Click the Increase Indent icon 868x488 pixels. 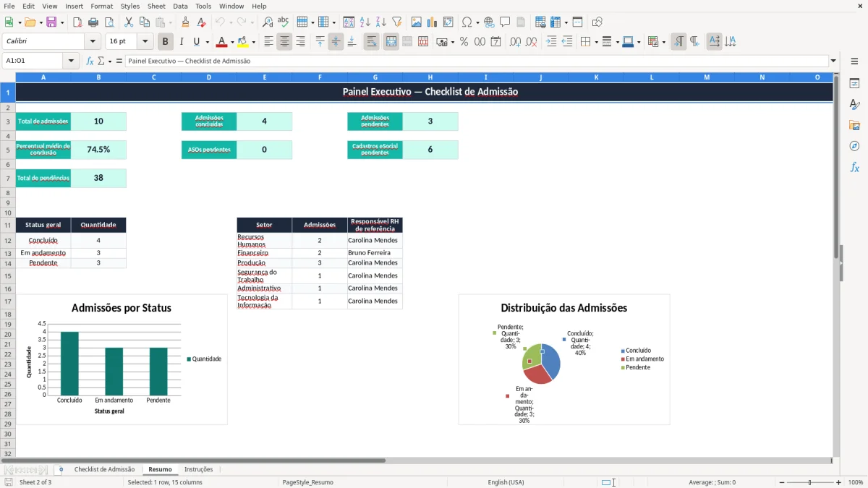(x=551, y=42)
